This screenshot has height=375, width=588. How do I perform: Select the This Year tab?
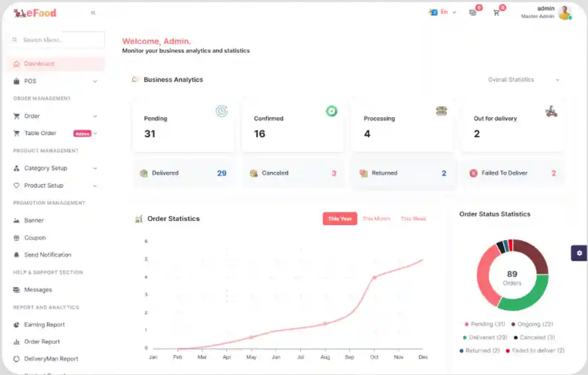340,219
